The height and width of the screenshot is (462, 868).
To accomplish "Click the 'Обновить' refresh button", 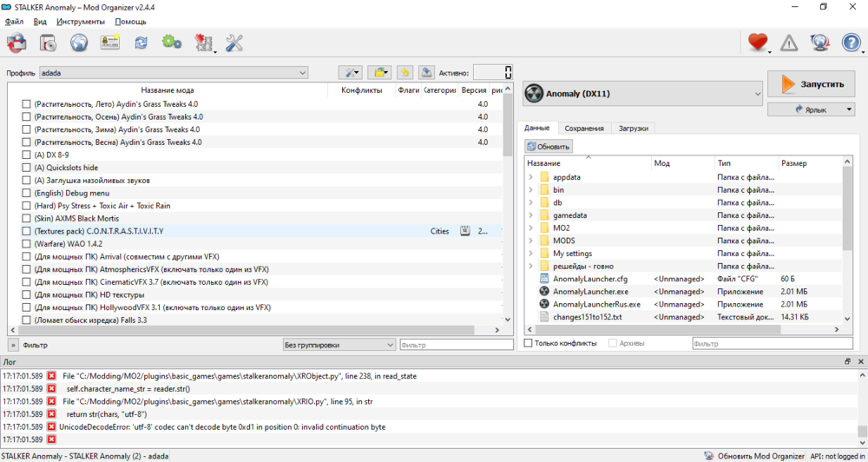I will point(549,147).
